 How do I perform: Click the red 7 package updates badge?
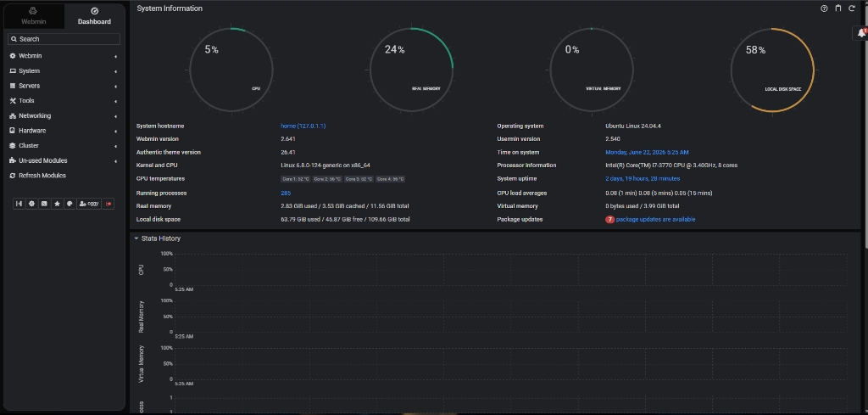[610, 220]
